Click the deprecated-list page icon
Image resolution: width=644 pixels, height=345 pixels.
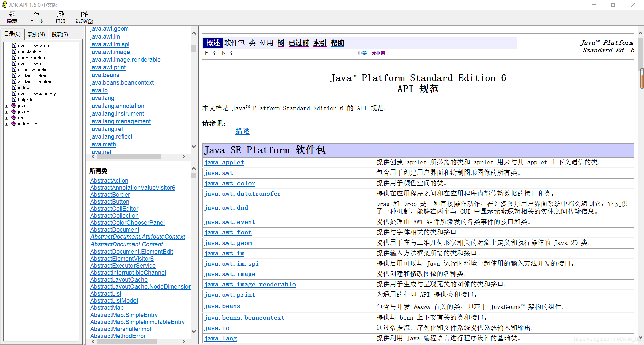(x=14, y=69)
